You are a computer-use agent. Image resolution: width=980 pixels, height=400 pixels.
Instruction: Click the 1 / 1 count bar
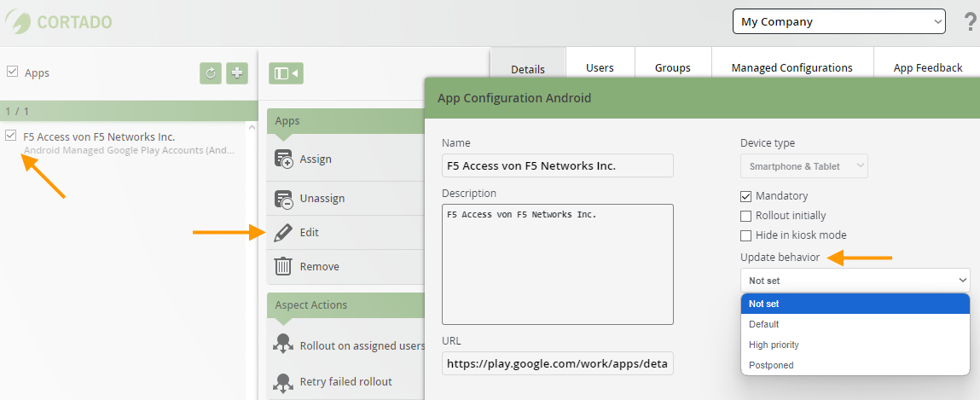tap(129, 111)
